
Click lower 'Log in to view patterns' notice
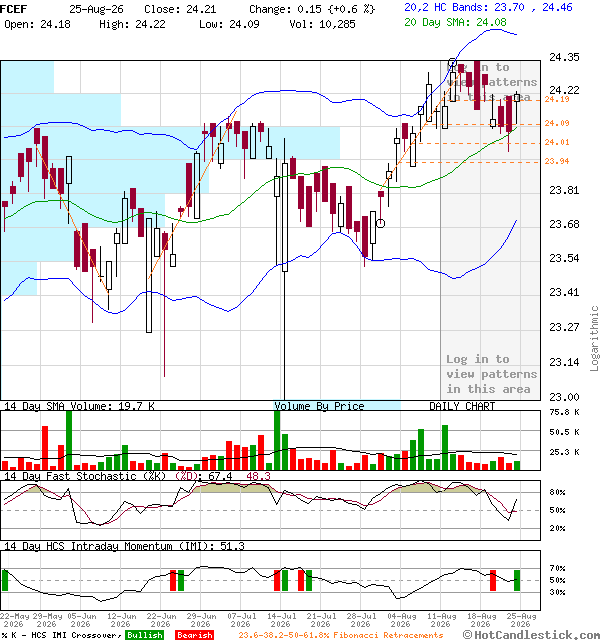[x=491, y=374]
